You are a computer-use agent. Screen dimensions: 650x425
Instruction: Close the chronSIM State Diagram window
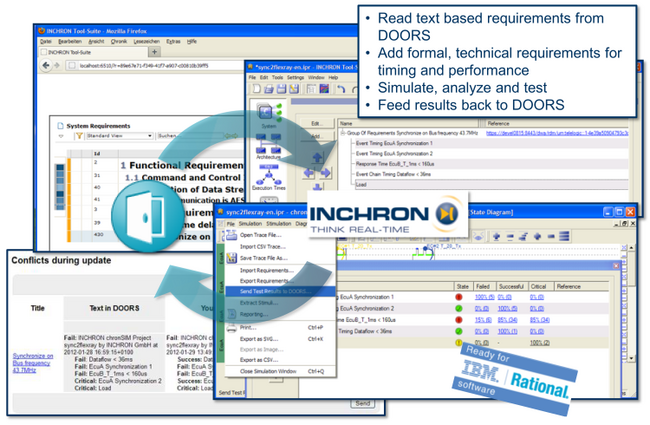630,212
